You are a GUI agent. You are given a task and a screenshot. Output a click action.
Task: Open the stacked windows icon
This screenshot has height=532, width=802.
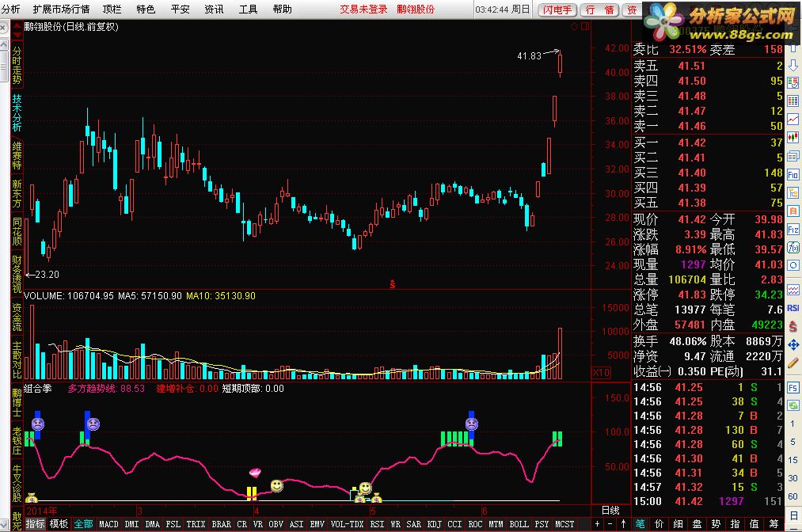(792, 156)
